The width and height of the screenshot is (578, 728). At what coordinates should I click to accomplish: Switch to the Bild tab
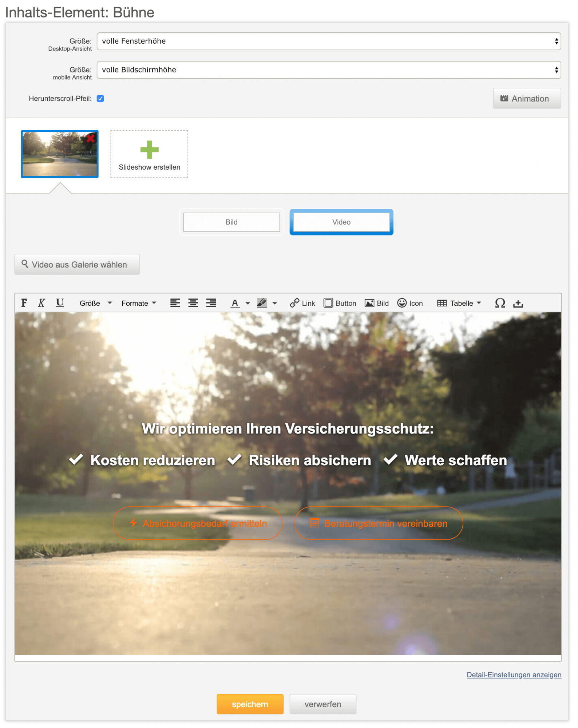tap(231, 222)
